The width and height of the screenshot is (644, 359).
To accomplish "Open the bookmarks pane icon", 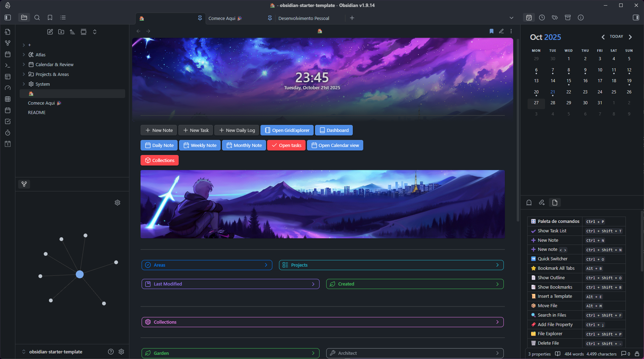I will 50,17.
